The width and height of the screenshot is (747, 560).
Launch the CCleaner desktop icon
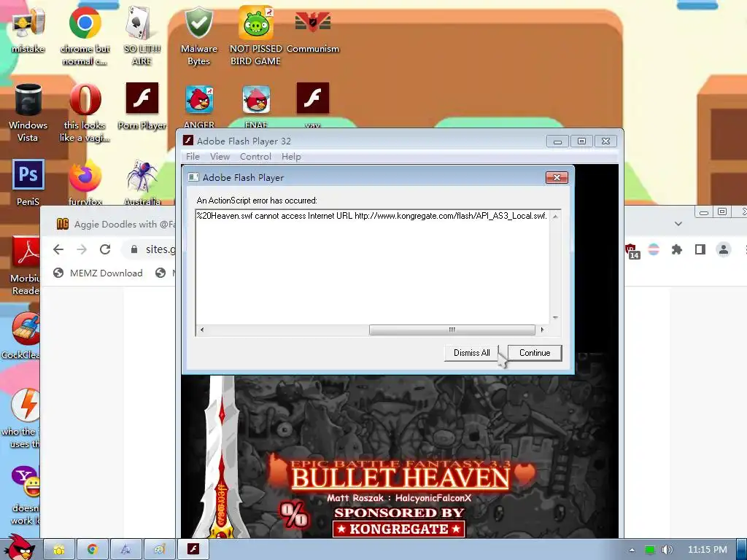tap(23, 335)
